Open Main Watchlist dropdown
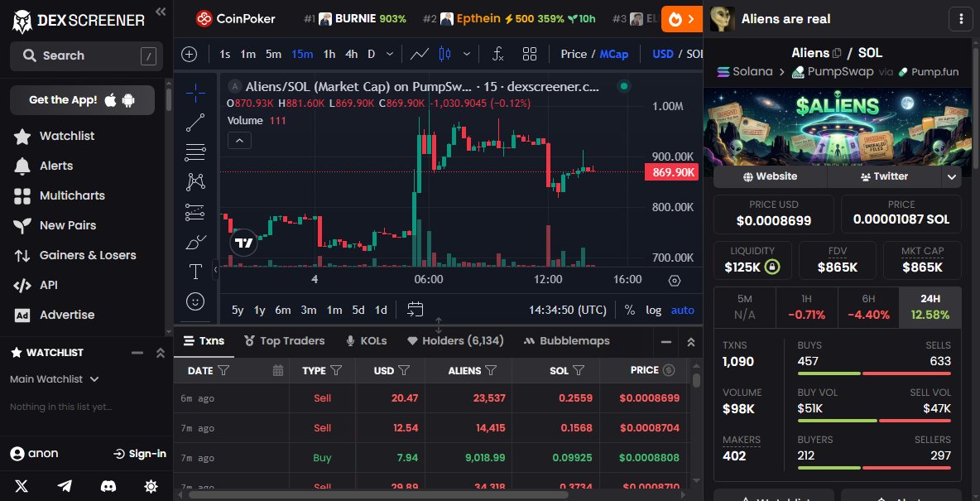Viewport: 980px width, 501px height. [55, 379]
